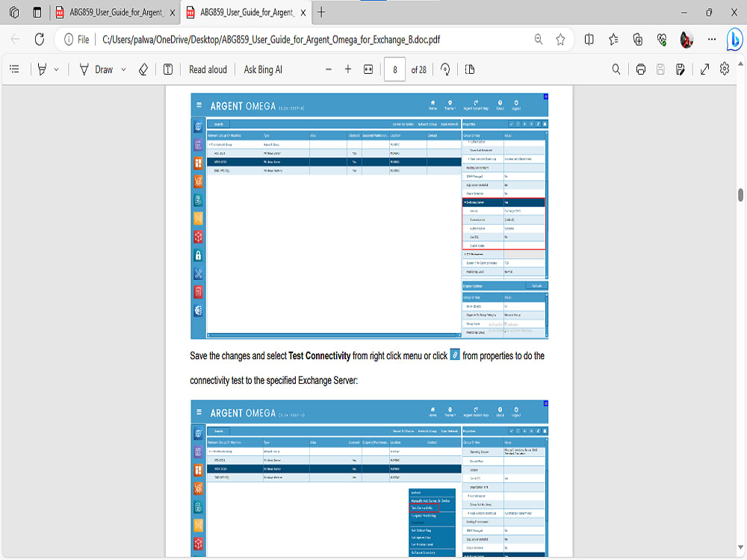Open the Bing Copilot sidebar
Image resolution: width=747 pixels, height=560 pixels.
pos(735,40)
